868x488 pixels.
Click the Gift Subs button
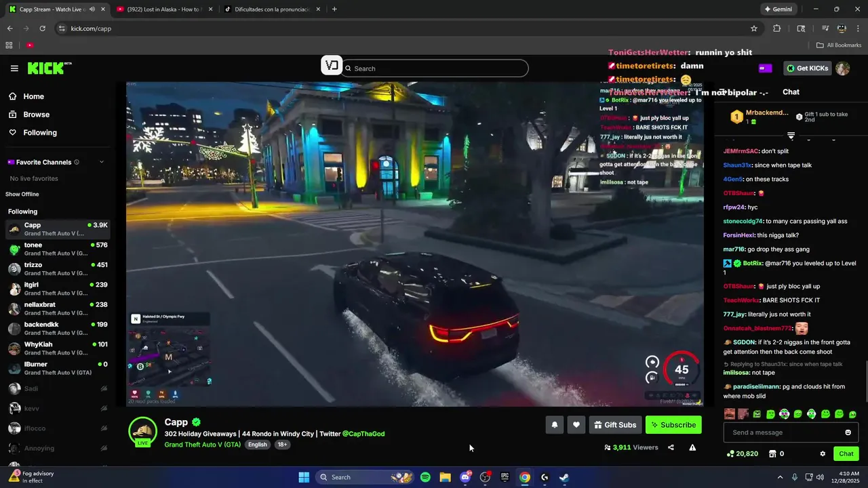click(615, 425)
